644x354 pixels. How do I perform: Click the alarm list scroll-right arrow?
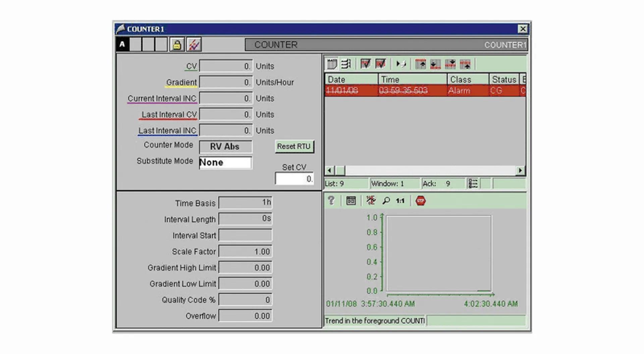tap(520, 170)
